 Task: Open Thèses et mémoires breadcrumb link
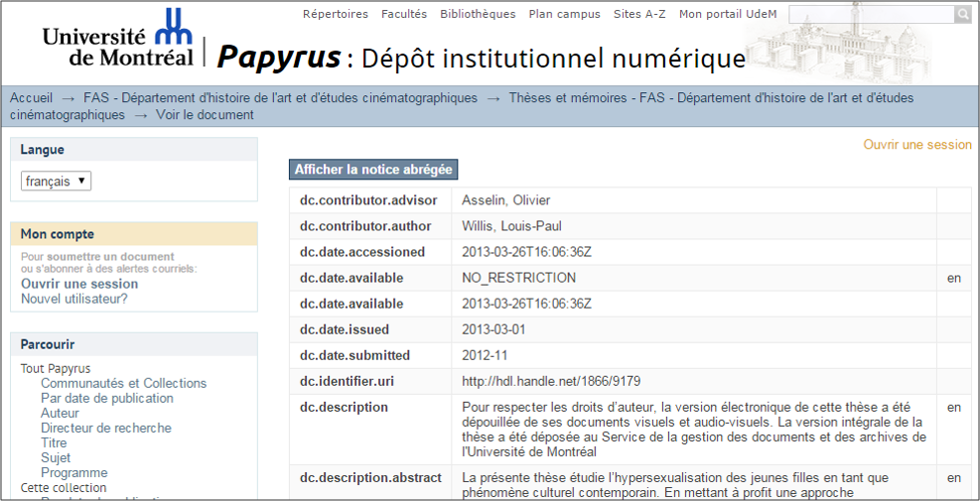462,106
